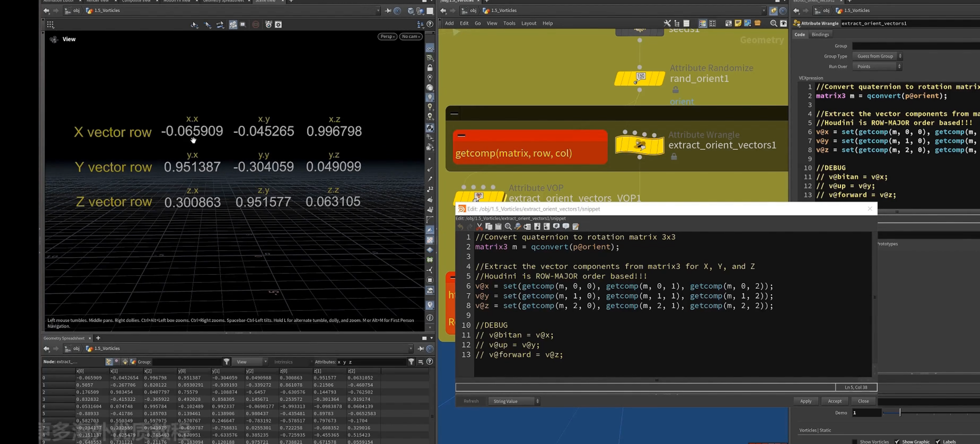Click the find magnifier icon in snippet editor

click(508, 226)
